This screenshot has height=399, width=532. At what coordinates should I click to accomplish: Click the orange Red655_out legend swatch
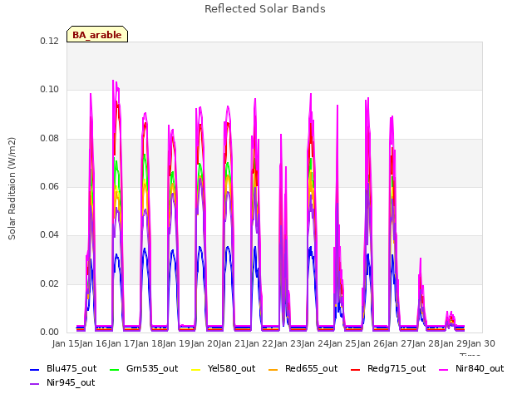click(273, 369)
